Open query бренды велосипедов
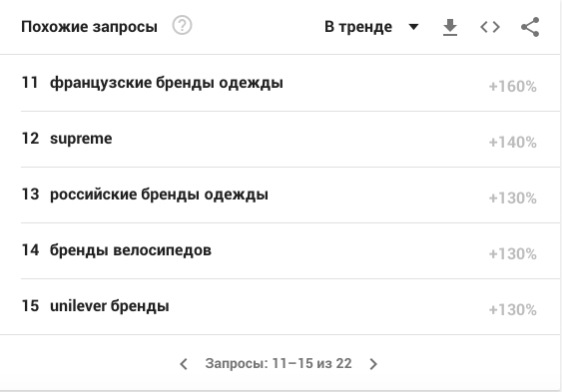Image resolution: width=562 pixels, height=392 pixels. 131,250
